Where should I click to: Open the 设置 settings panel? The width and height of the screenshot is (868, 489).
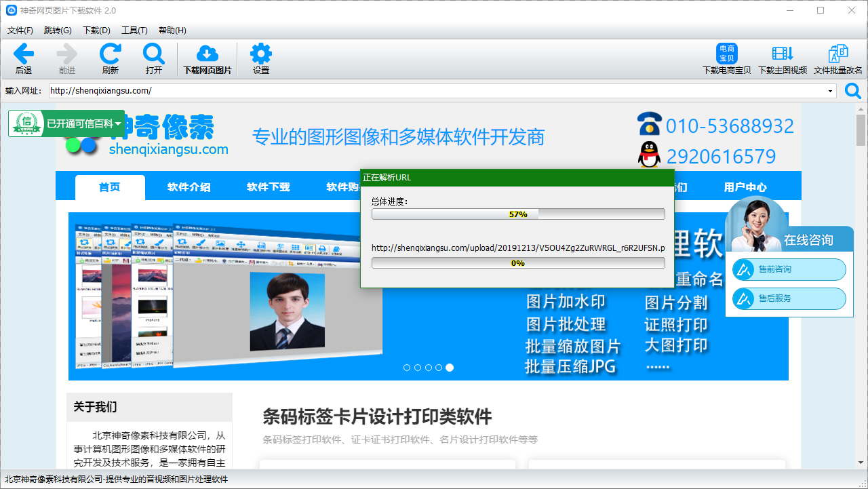[260, 58]
